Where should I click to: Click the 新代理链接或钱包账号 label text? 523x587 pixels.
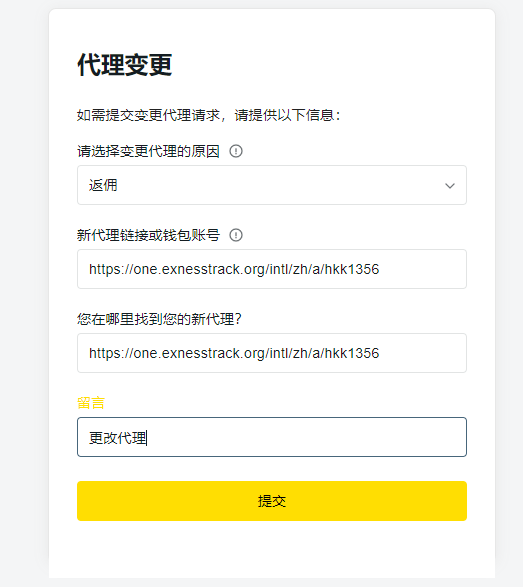148,235
